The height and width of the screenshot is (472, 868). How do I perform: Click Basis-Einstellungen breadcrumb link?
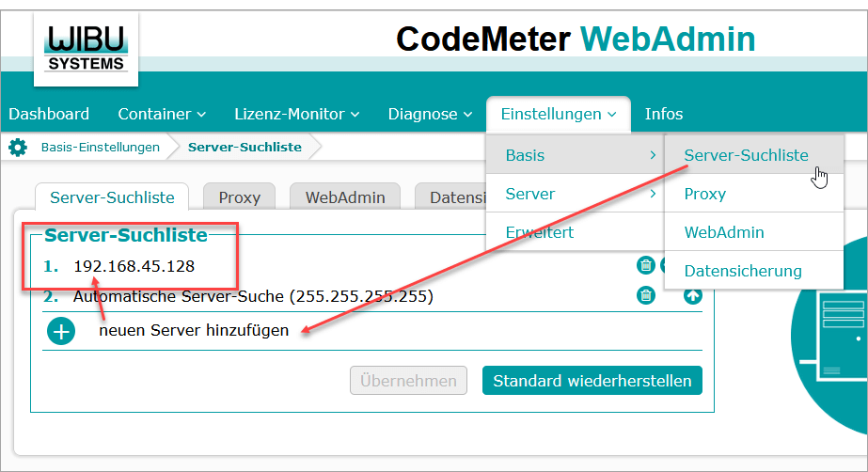(101, 148)
